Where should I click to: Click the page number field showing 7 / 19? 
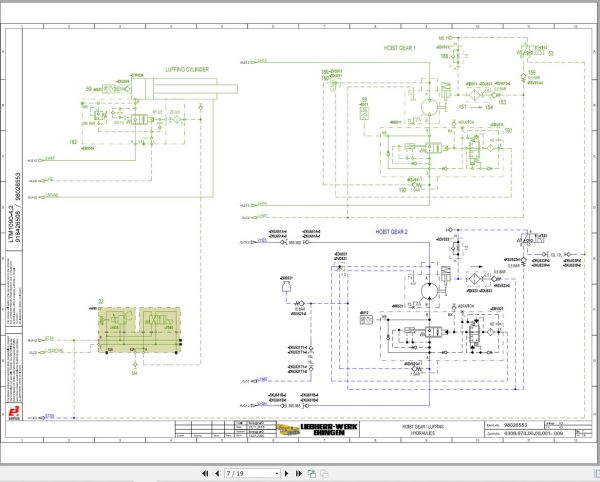tap(253, 474)
